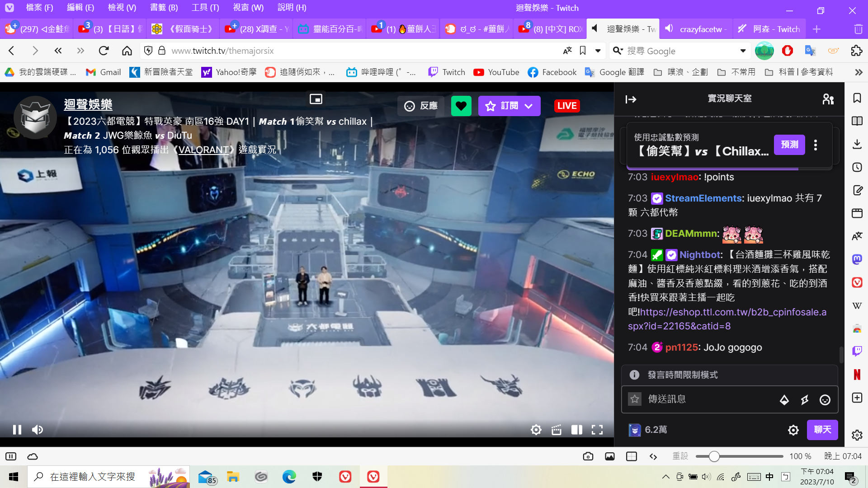Enter fullscreen video mode
Screen dimensions: 868x488
point(597,430)
